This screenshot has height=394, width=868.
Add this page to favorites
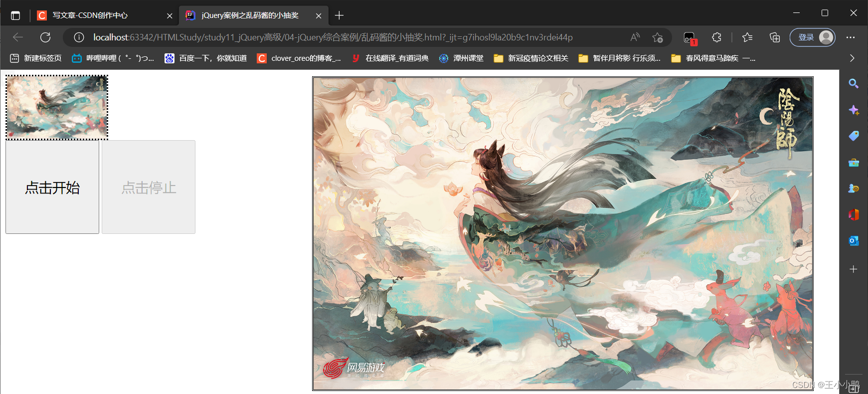click(658, 37)
